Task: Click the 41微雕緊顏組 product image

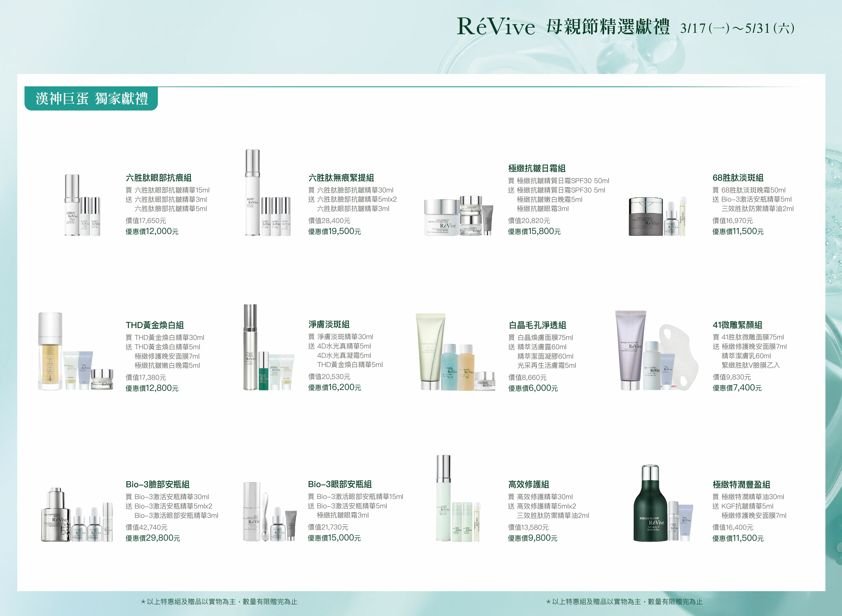Action: click(x=657, y=351)
